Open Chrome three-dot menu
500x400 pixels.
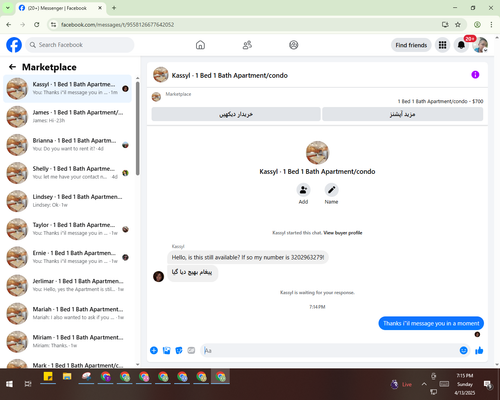(491, 24)
